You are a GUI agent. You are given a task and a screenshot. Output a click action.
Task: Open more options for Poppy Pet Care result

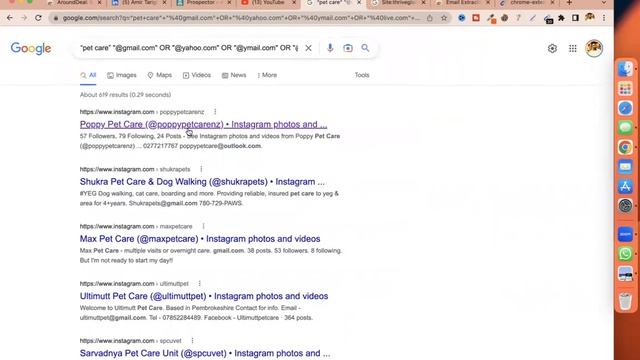[x=215, y=112]
